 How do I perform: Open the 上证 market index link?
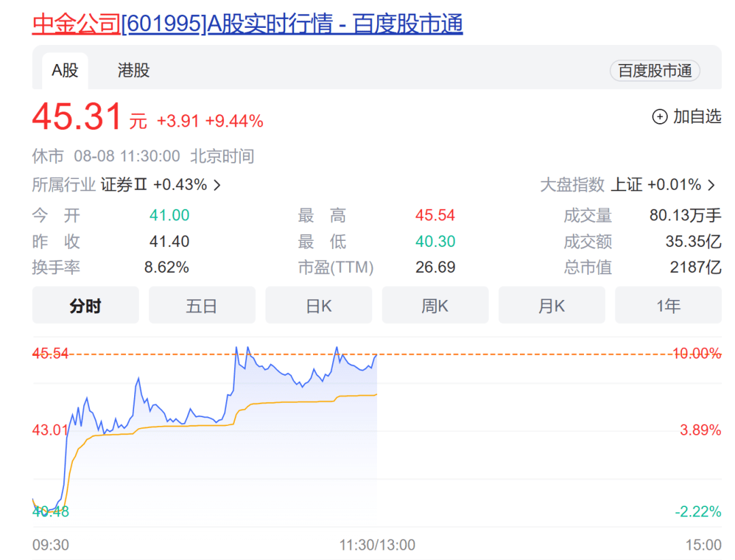(626, 185)
